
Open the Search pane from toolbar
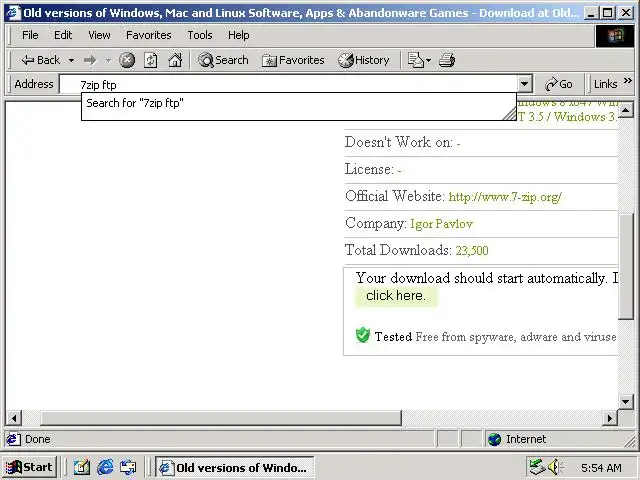coord(223,60)
